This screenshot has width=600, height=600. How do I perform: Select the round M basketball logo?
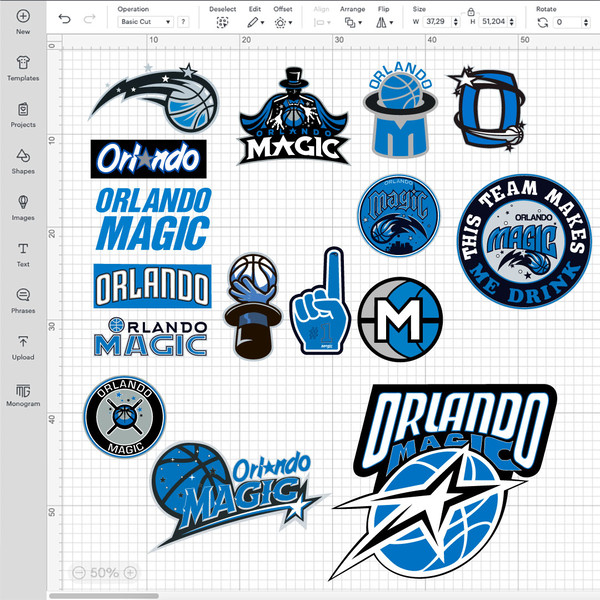pyautogui.click(x=400, y=320)
